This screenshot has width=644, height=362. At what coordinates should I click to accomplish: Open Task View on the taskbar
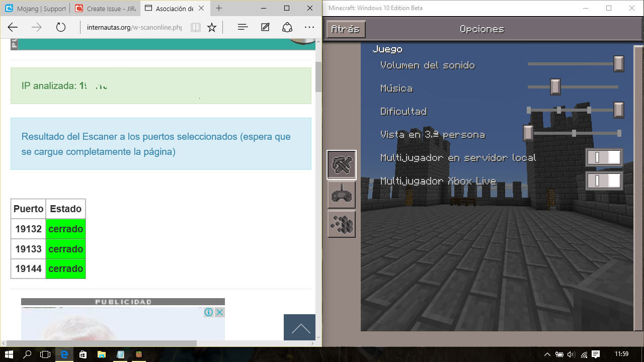45,354
